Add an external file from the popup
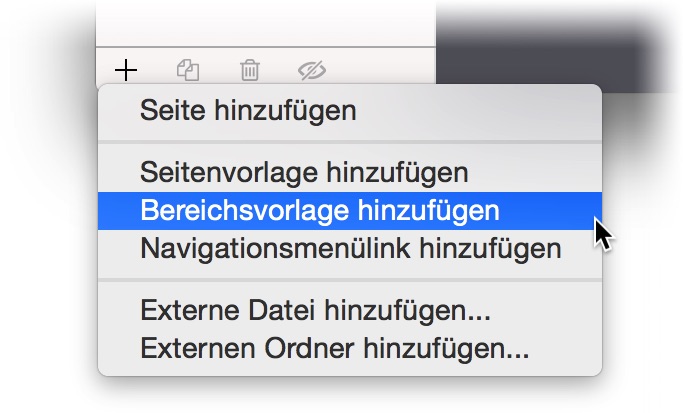Viewport: 683px width, 413px height. pos(315,310)
